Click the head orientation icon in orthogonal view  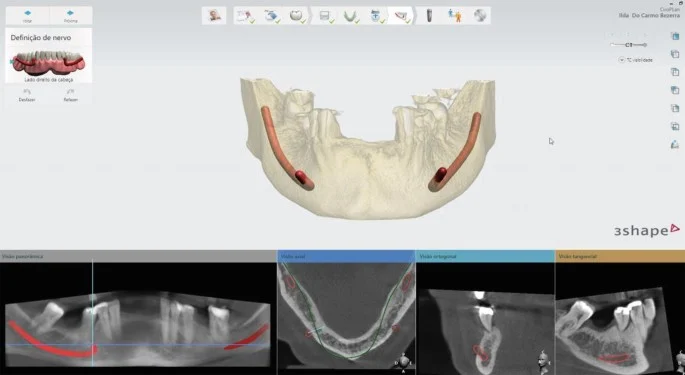(543, 360)
